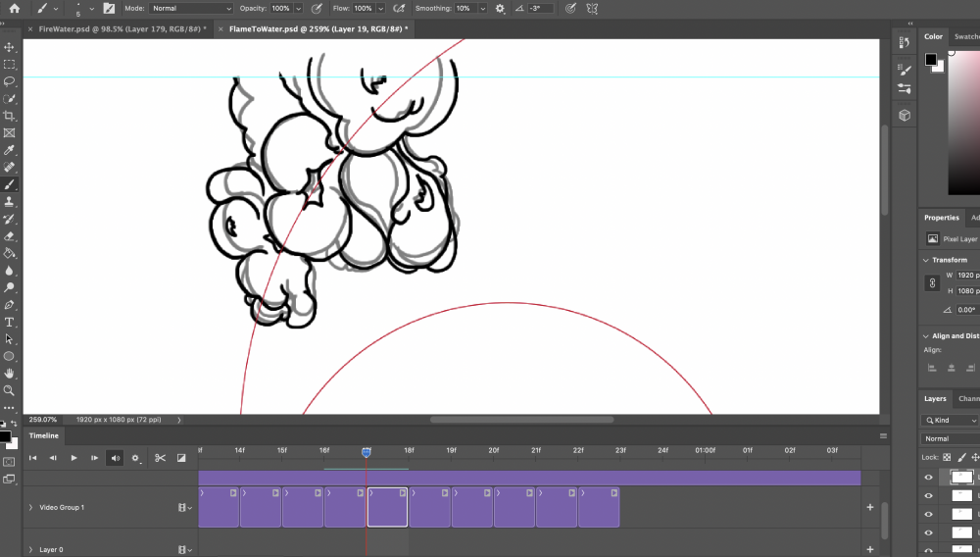Select the Ellipse shape tool
Image resolution: width=980 pixels, height=557 pixels.
pos(10,356)
